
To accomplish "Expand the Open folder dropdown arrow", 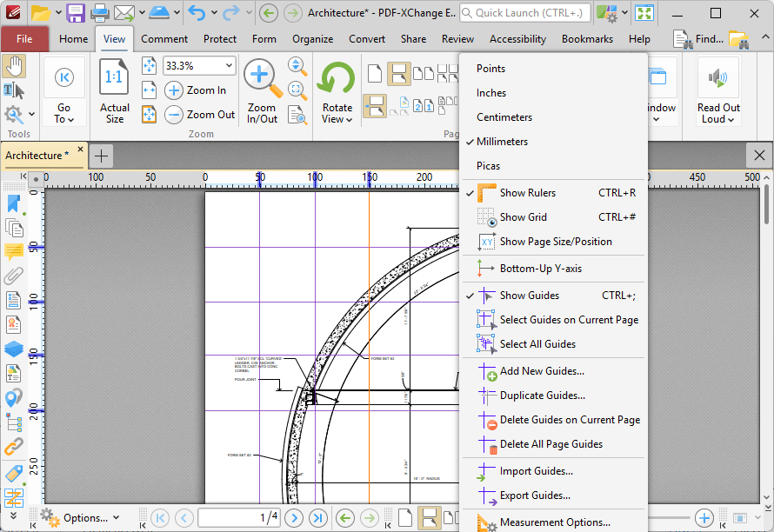I will pos(57,12).
